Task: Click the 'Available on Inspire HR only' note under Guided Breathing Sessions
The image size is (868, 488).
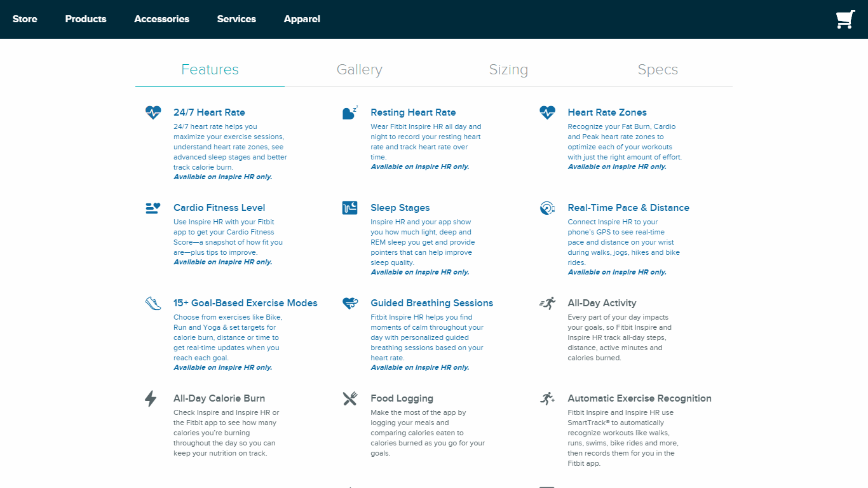Action: pyautogui.click(x=420, y=367)
